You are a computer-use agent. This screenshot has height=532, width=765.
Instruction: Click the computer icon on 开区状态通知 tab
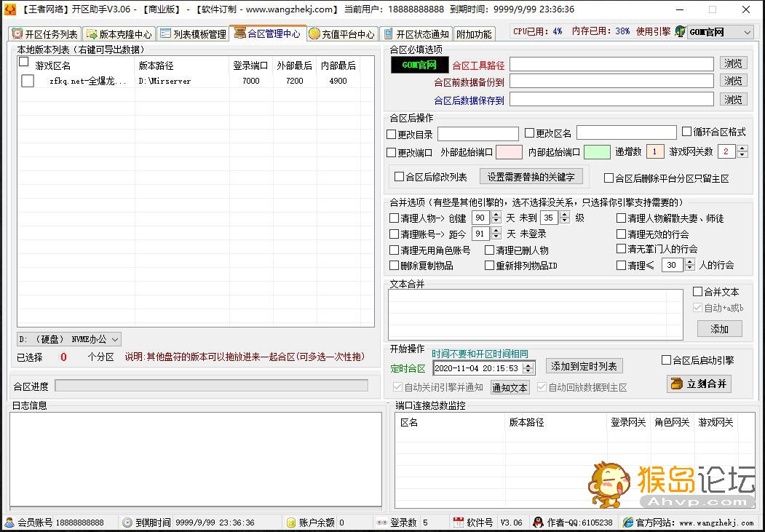pyautogui.click(x=389, y=33)
